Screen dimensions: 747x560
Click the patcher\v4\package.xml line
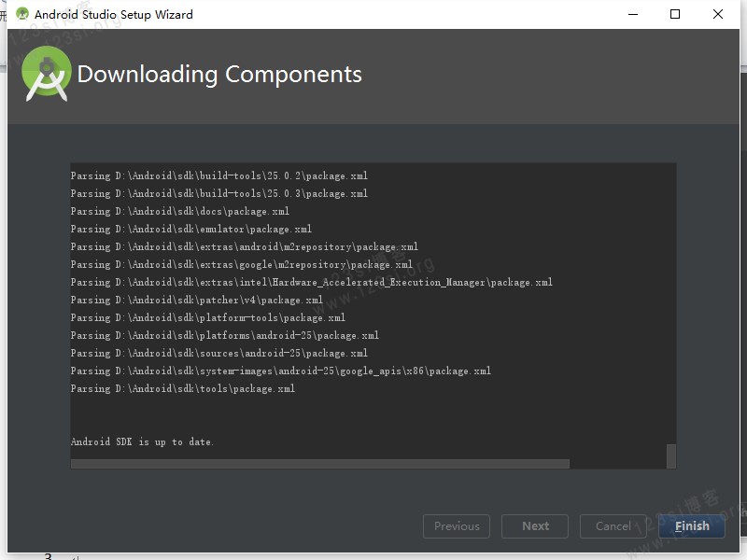197,300
